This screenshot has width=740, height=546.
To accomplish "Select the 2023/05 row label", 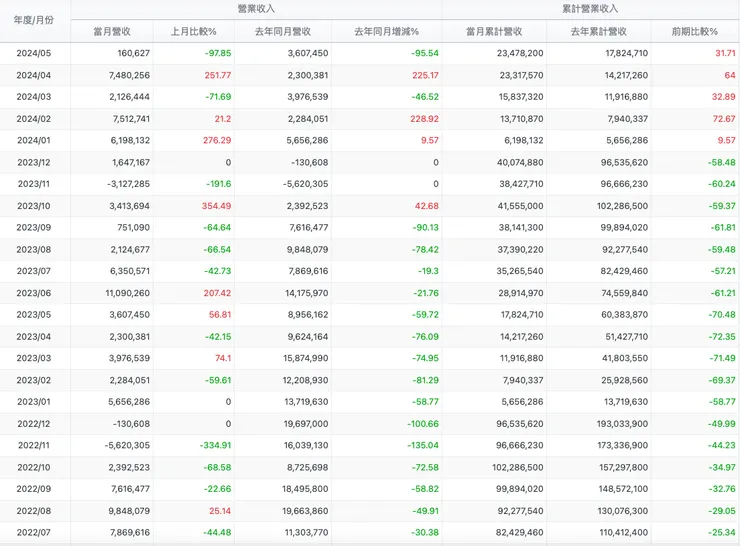I will (34, 315).
